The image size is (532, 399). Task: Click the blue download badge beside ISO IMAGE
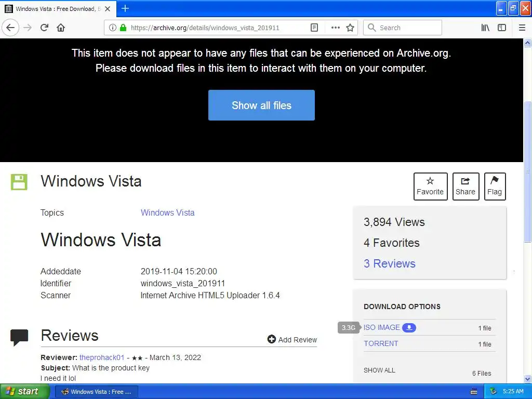tap(409, 328)
